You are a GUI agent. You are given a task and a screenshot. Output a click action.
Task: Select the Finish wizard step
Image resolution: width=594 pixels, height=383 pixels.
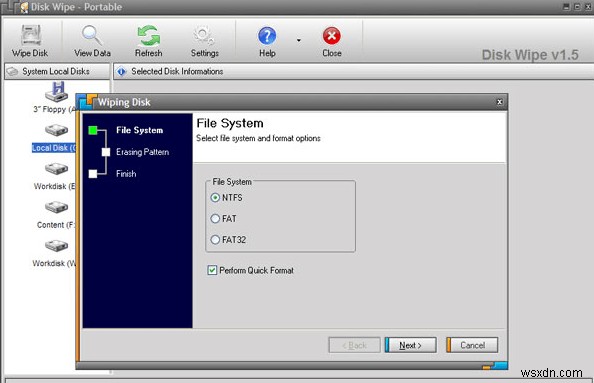[126, 174]
